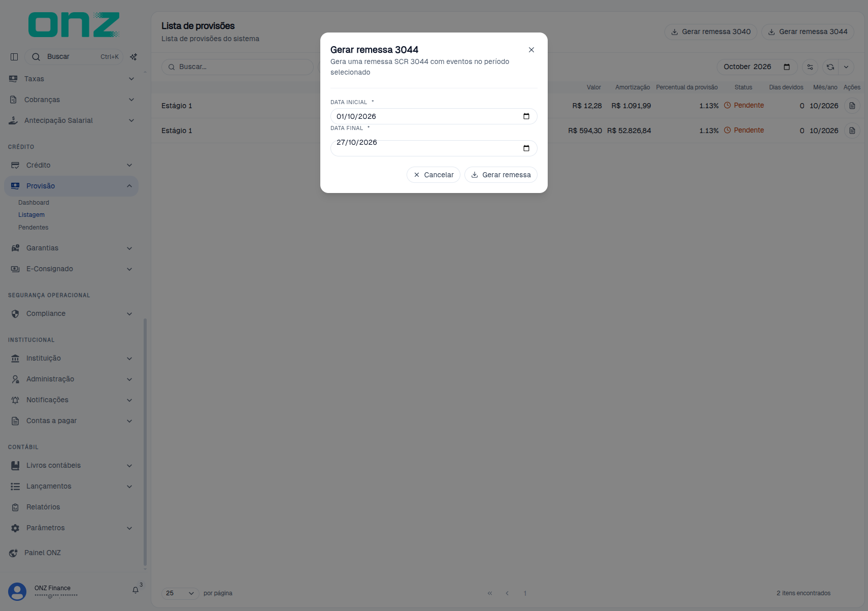Image resolution: width=868 pixels, height=611 pixels.
Task: Open the October 2026 month picker
Action: pos(757,67)
